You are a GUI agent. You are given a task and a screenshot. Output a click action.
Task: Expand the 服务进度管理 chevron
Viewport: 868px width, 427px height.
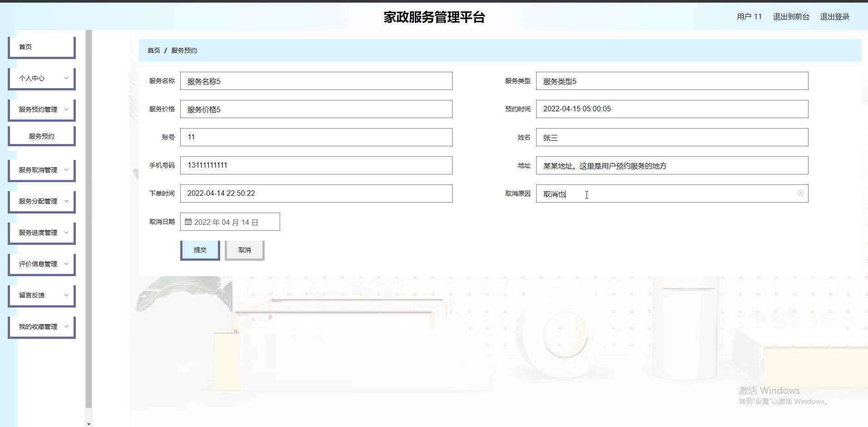coord(66,233)
